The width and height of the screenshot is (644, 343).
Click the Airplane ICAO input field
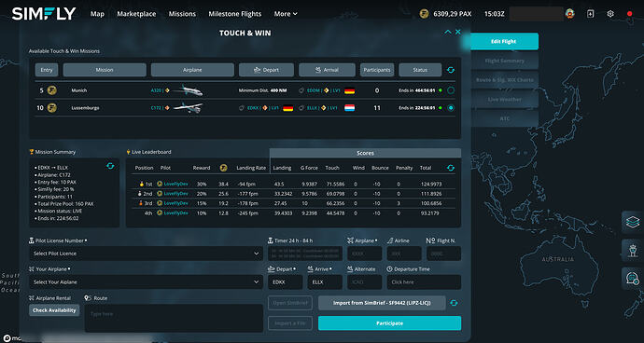[364, 254]
